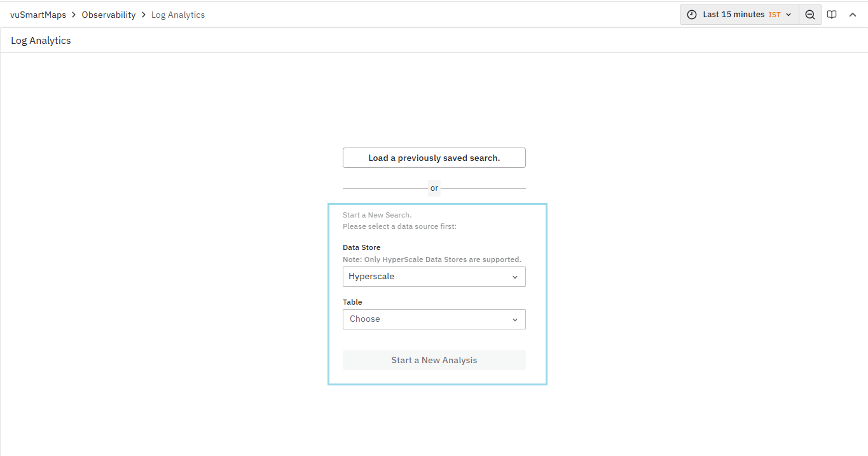868x456 pixels.
Task: Navigate to Observability in the breadcrumb
Action: 109,15
